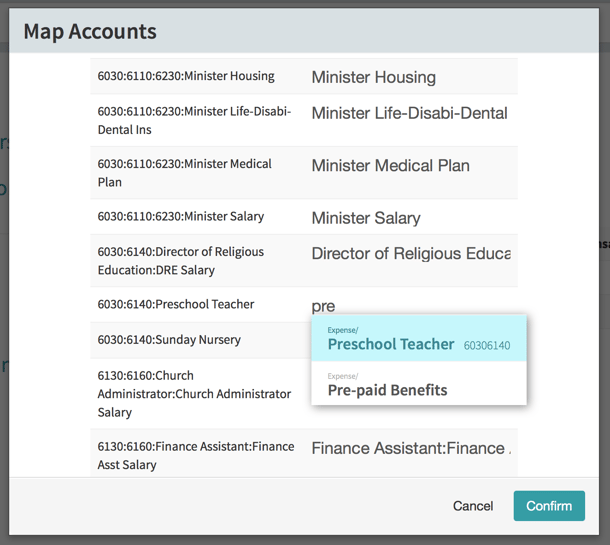The height and width of the screenshot is (545, 610).
Task: Edit the Minister Medical Plan mapping field
Action: (410, 166)
